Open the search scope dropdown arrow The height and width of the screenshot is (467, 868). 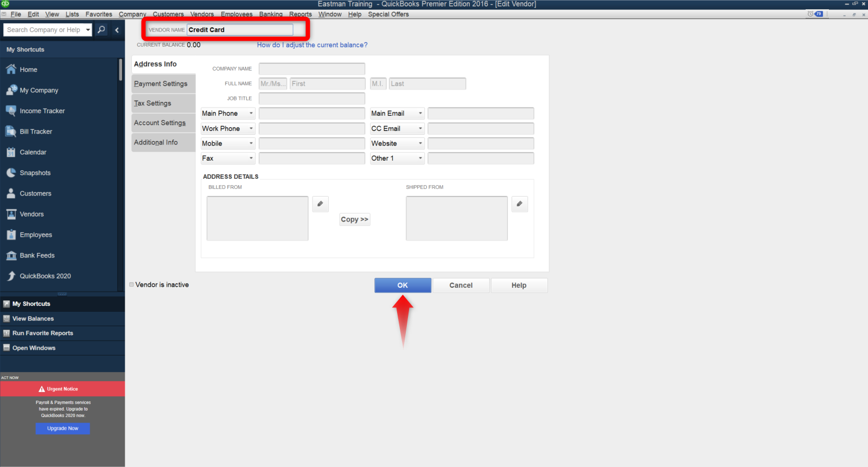(88, 30)
